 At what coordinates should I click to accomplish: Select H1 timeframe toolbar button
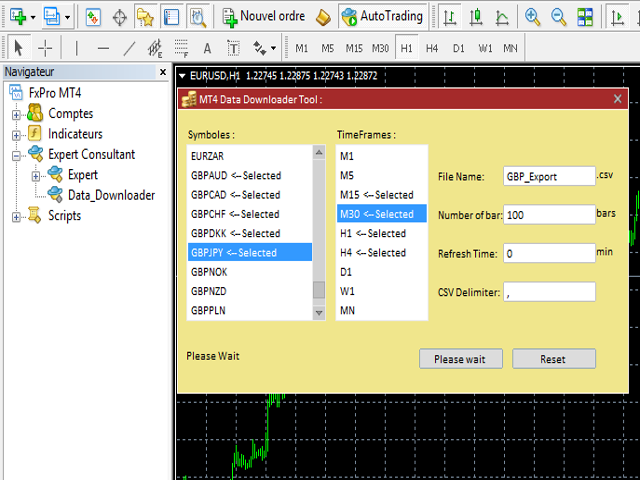coord(406,48)
